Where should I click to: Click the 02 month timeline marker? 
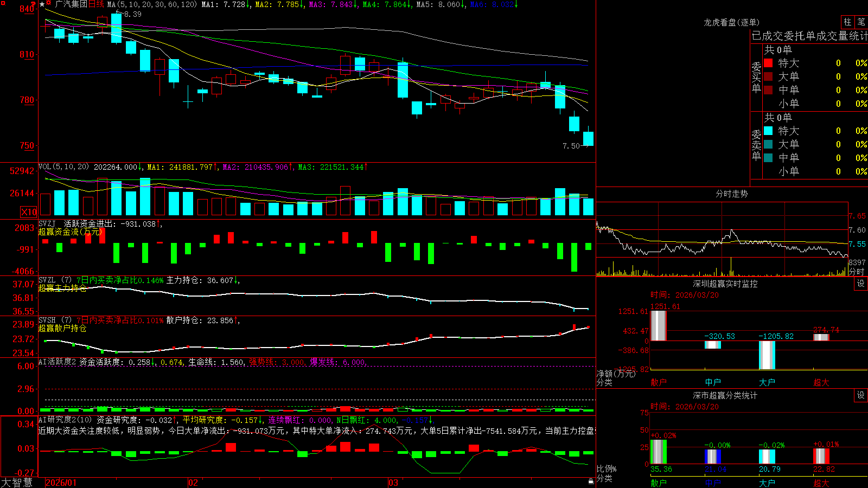point(193,483)
